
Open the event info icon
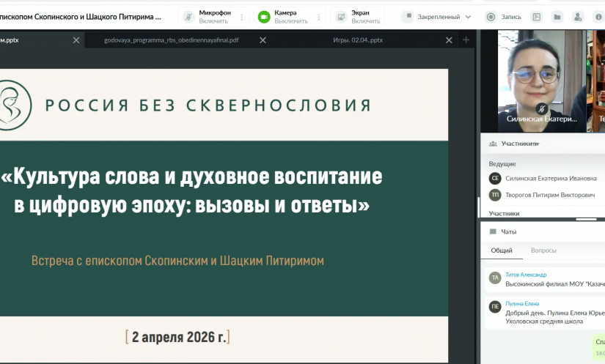[599, 17]
